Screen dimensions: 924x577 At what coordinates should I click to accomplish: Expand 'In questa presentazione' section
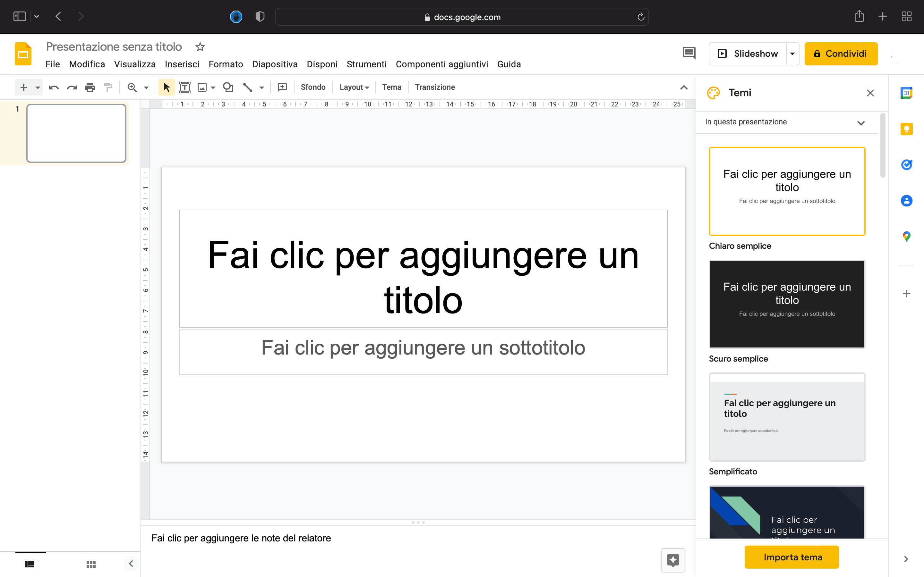coord(861,123)
